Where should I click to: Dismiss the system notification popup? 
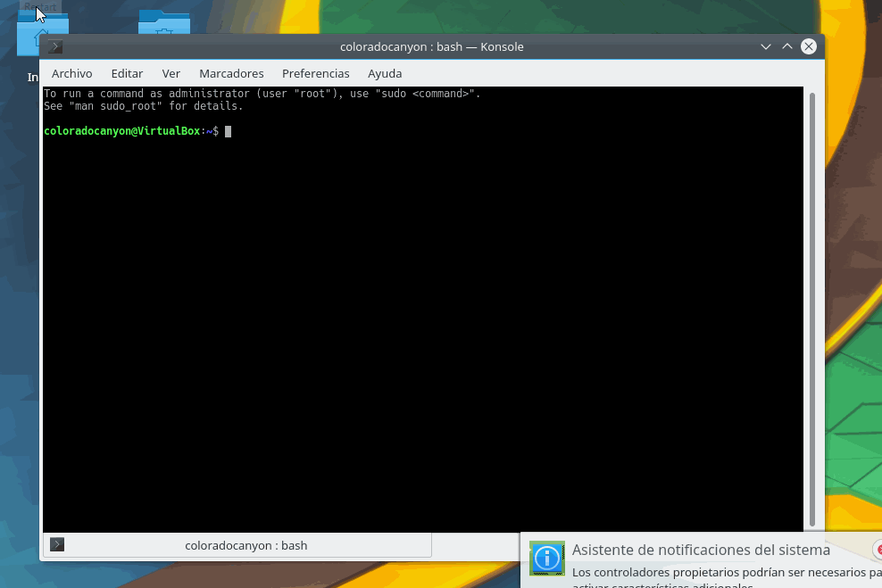(x=878, y=549)
